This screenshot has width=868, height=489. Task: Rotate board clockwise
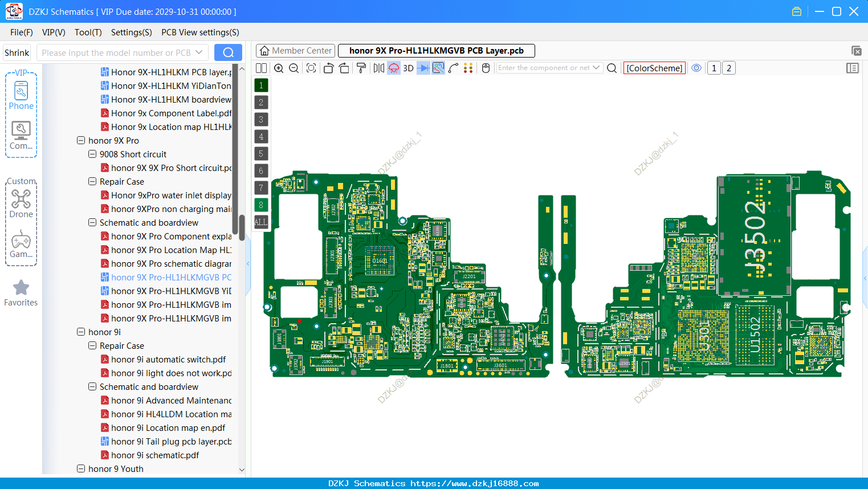344,68
